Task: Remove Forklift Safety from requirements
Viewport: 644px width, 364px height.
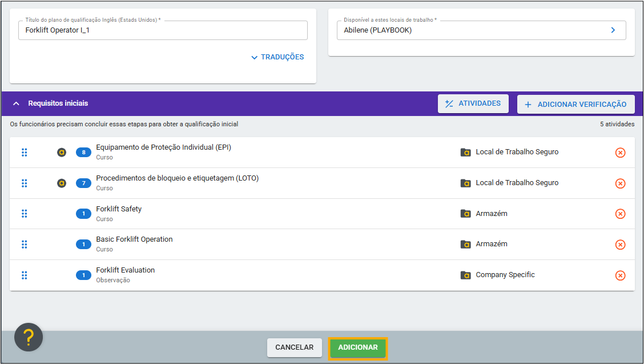Action: click(x=620, y=214)
